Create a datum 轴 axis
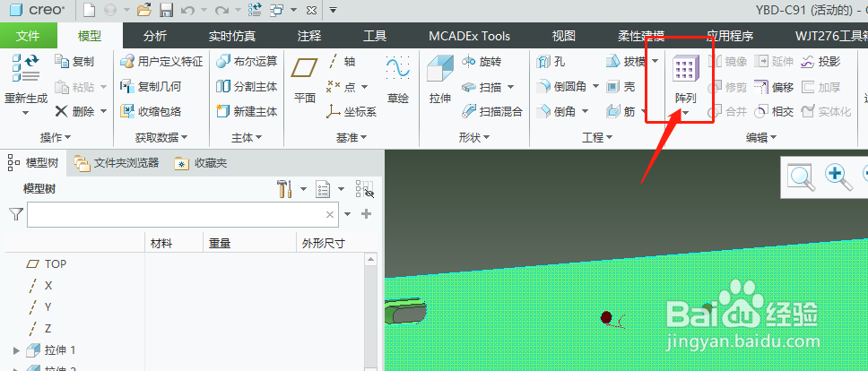This screenshot has height=371, width=868. (x=341, y=61)
